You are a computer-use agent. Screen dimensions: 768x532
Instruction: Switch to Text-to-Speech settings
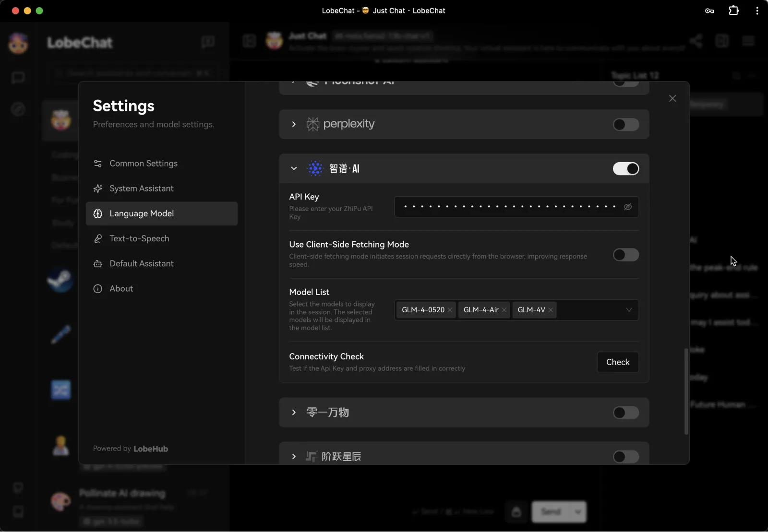[x=139, y=238]
